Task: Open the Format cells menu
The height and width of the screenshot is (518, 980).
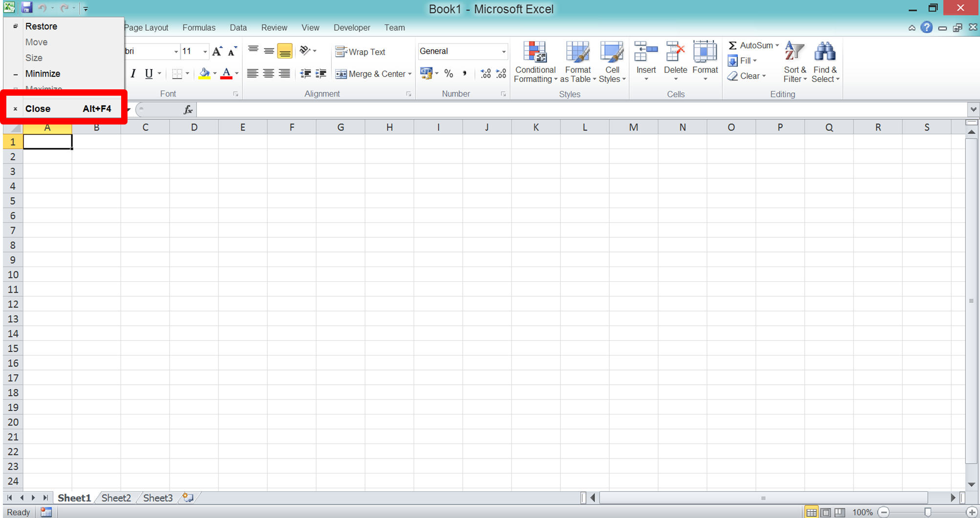Action: 705,61
